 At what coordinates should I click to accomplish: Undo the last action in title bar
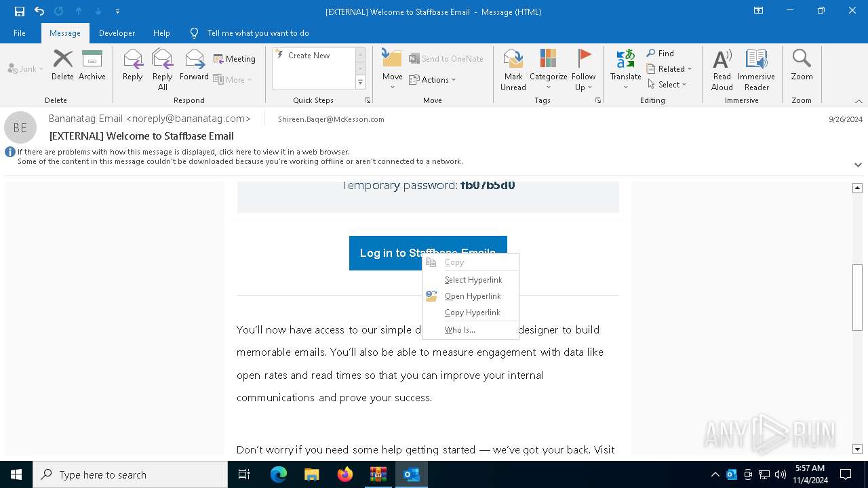coord(39,12)
